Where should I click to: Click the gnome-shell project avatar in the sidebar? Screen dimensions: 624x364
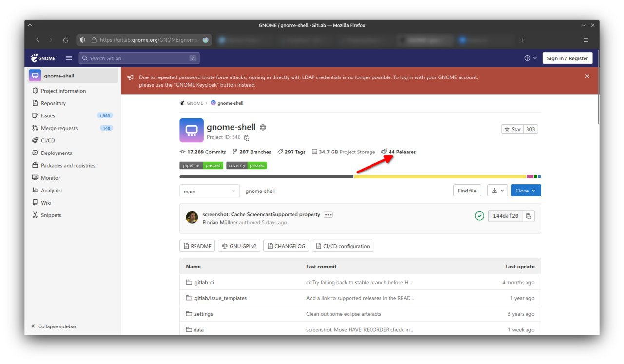click(35, 76)
